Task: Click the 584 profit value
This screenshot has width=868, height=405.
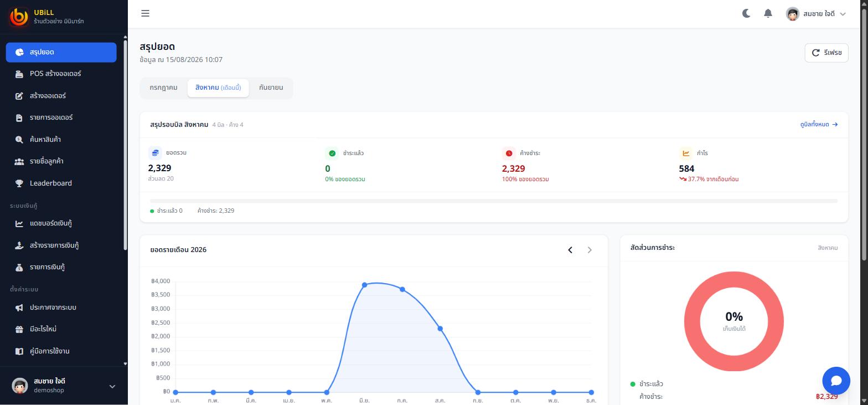Action: (x=686, y=168)
